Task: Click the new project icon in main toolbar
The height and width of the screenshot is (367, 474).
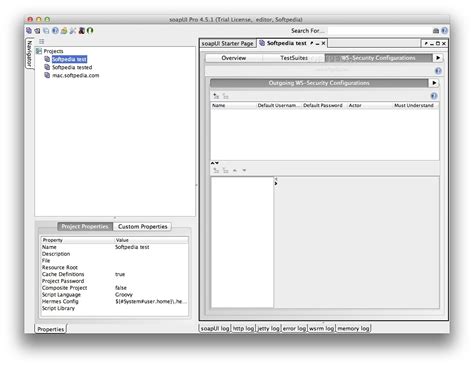Action: 29,31
